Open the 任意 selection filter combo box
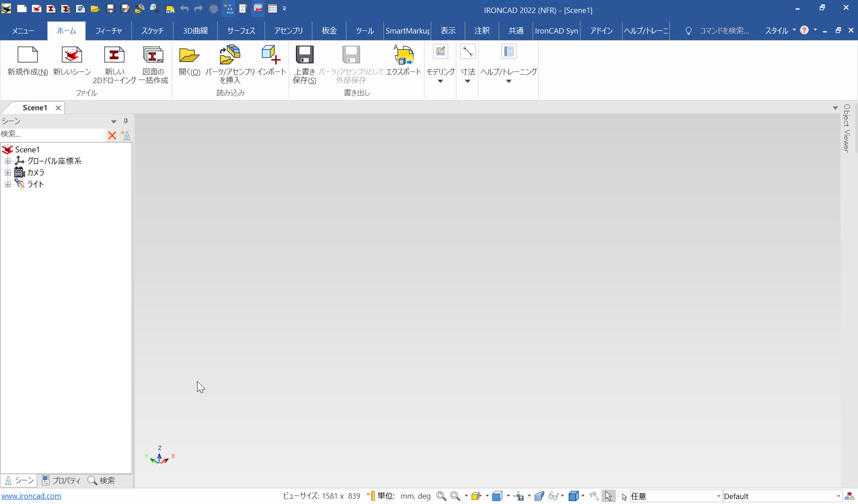This screenshot has height=504, width=858. coord(676,496)
